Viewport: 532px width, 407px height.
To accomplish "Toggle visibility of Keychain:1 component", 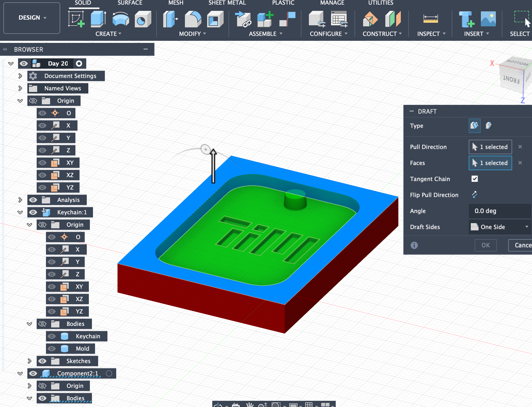I will click(x=33, y=212).
